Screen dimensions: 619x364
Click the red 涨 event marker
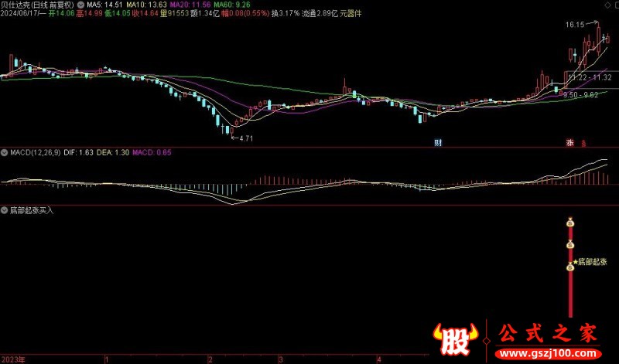569,143
